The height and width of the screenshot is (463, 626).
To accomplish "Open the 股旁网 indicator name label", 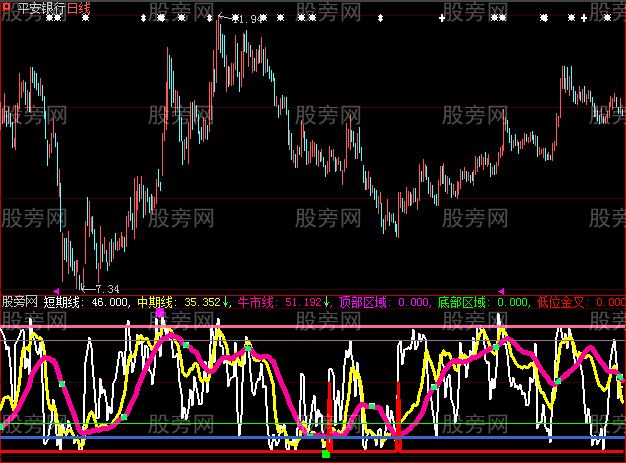I will pos(21,300).
